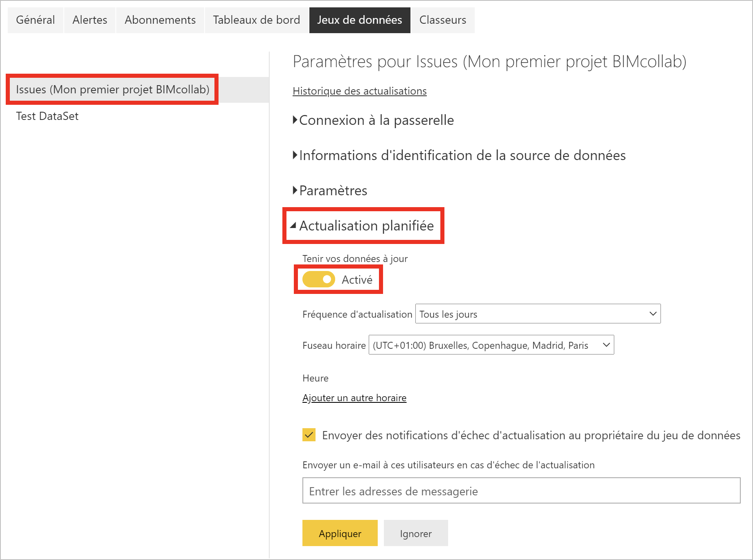Click the Heure label
The width and height of the screenshot is (753, 560).
(x=316, y=378)
